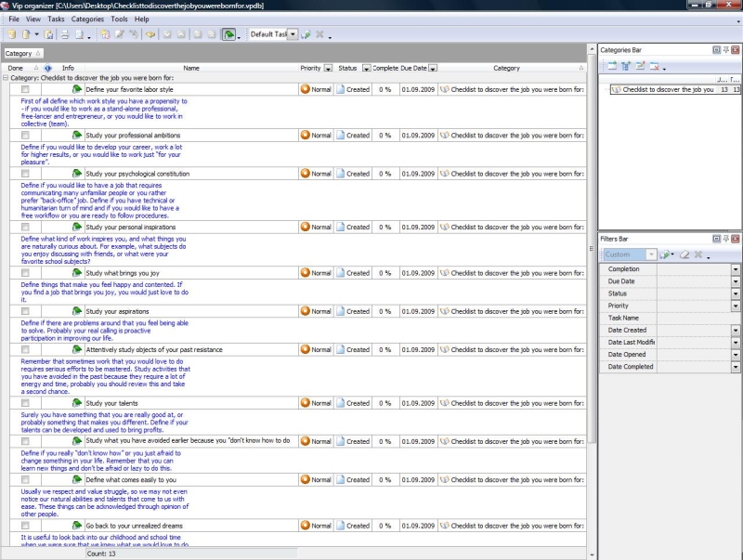The width and height of the screenshot is (743, 560).
Task: Click the Name column header
Action: point(190,68)
